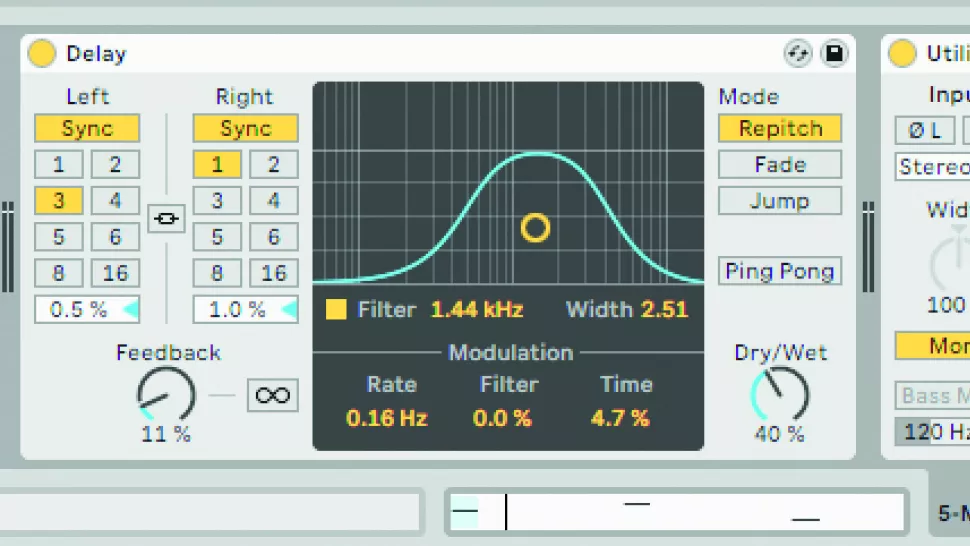970x546 pixels.
Task: Click the Dry/Wet knob
Action: click(x=779, y=393)
